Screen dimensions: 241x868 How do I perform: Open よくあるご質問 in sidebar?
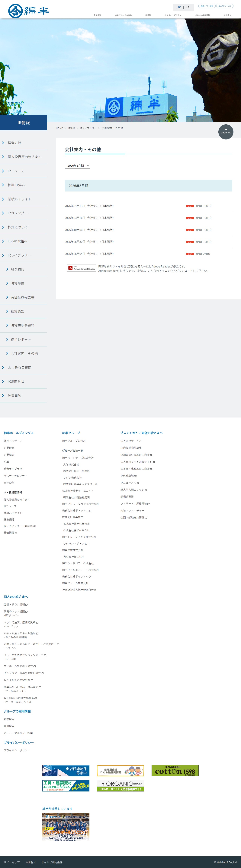pos(24,368)
